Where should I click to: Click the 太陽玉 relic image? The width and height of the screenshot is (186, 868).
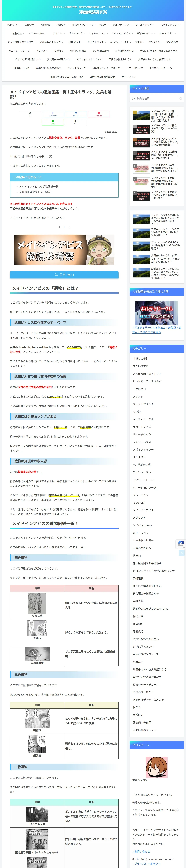point(37,628)
